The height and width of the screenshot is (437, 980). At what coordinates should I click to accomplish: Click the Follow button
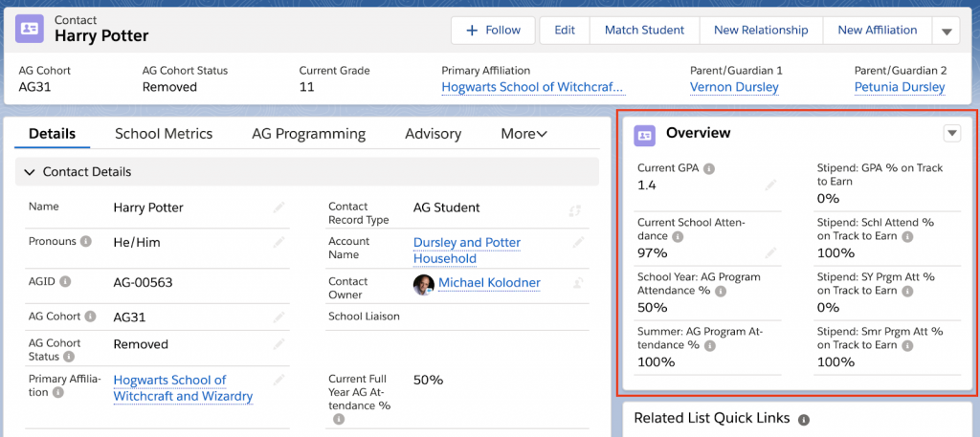tap(493, 31)
